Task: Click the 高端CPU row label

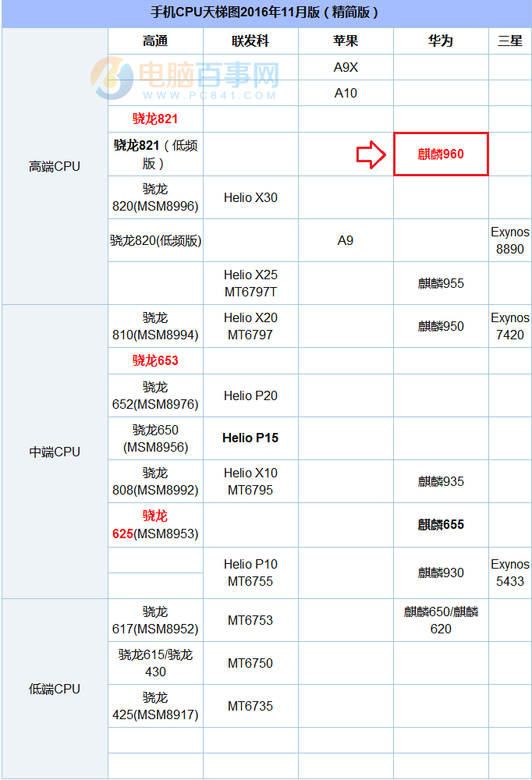Action: click(x=55, y=166)
